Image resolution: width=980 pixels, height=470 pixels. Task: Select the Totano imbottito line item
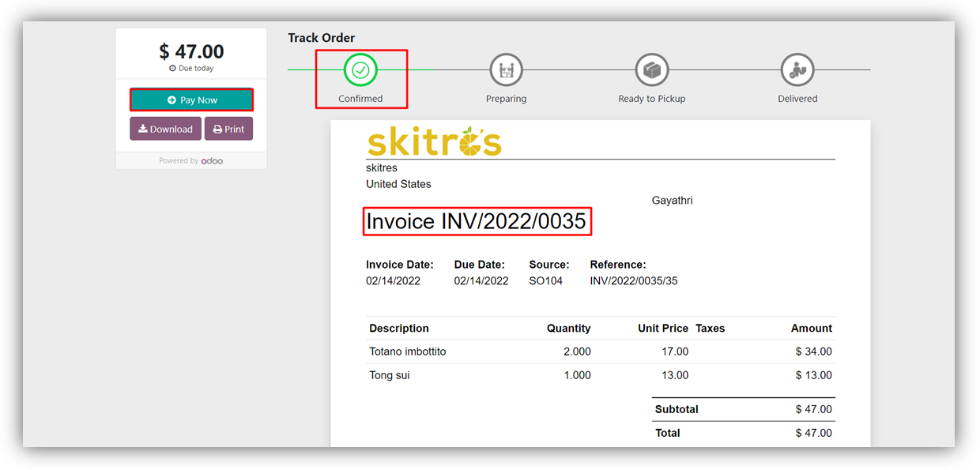(x=407, y=352)
